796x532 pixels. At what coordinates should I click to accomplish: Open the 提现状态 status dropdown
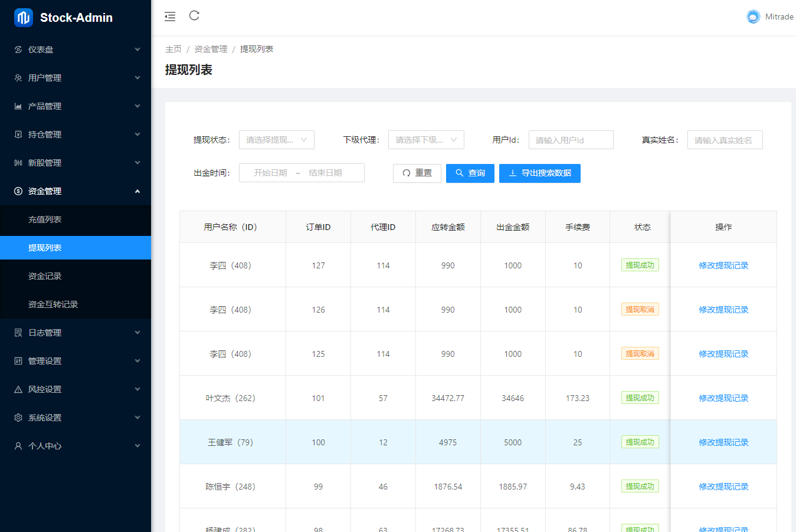coord(276,140)
